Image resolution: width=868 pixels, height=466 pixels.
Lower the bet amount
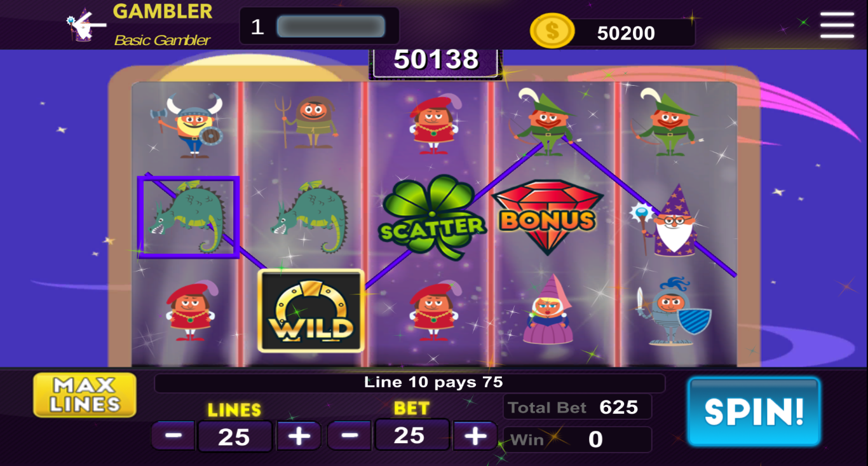(x=349, y=436)
